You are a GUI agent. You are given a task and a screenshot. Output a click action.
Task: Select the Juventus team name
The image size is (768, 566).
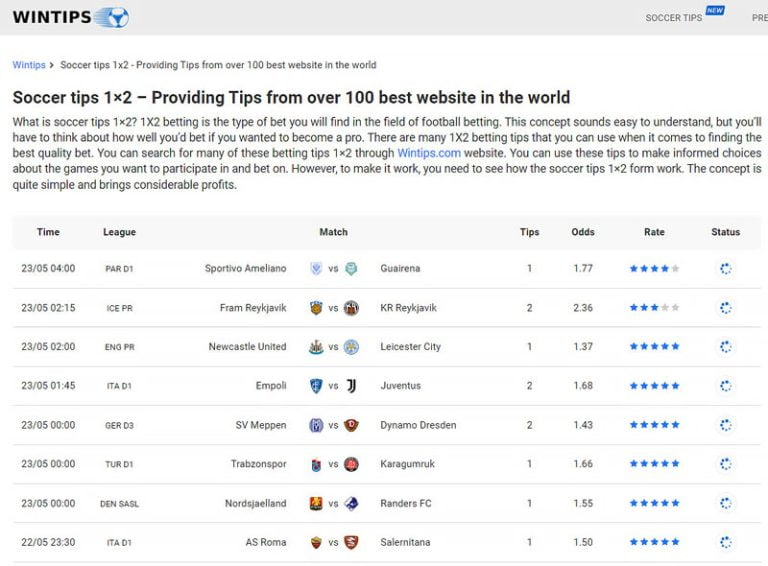point(401,386)
